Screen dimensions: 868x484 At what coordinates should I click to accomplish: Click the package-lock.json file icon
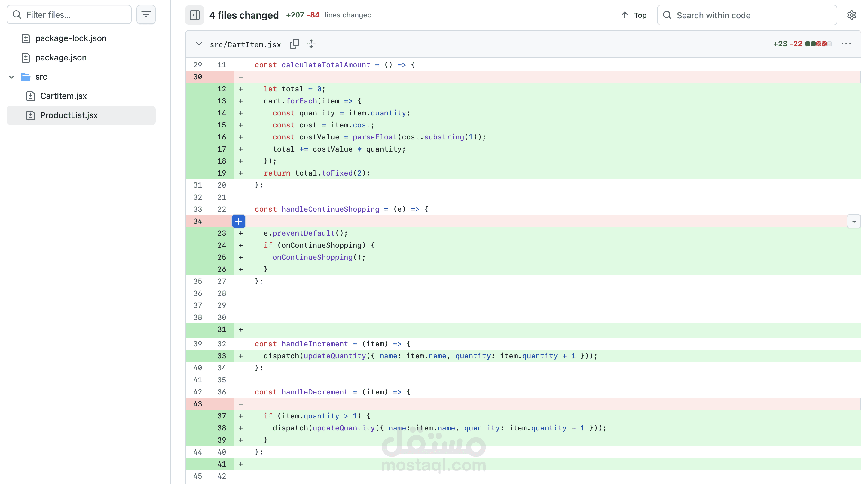click(26, 38)
